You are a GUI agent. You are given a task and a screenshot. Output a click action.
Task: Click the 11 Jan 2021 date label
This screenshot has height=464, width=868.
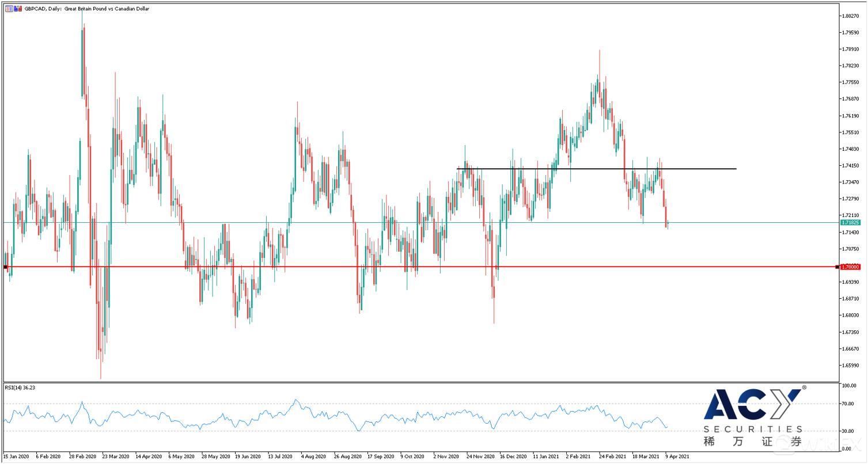[x=546, y=456]
